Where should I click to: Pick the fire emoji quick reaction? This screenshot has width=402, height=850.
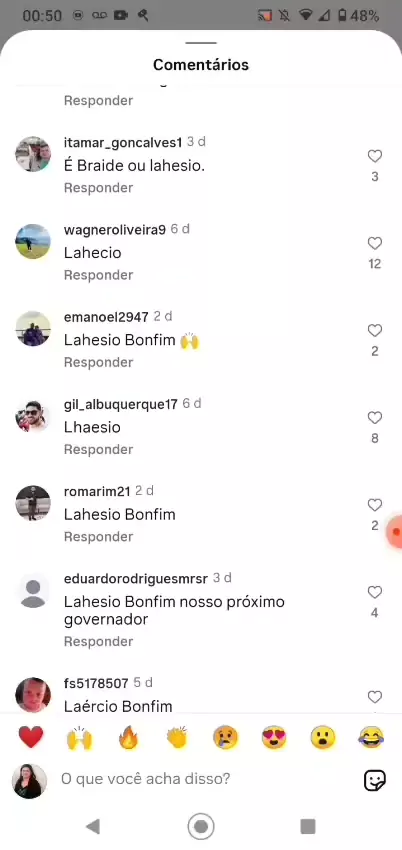(x=128, y=738)
